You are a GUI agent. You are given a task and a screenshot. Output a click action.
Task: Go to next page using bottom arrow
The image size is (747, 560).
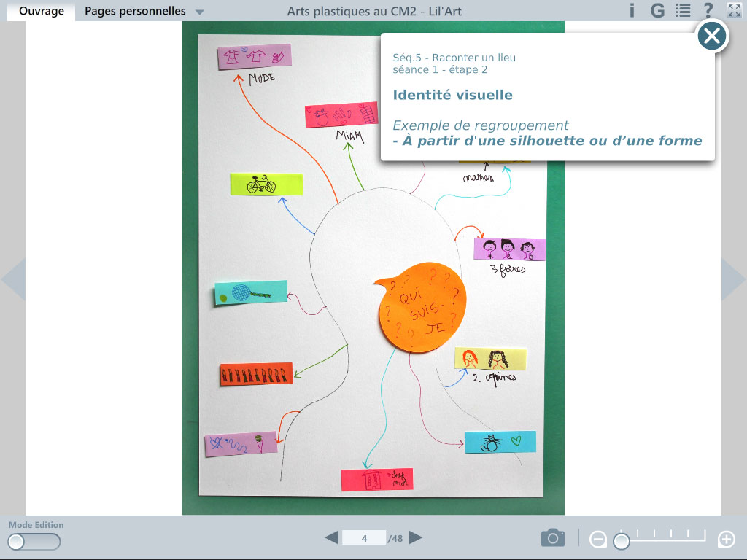416,538
